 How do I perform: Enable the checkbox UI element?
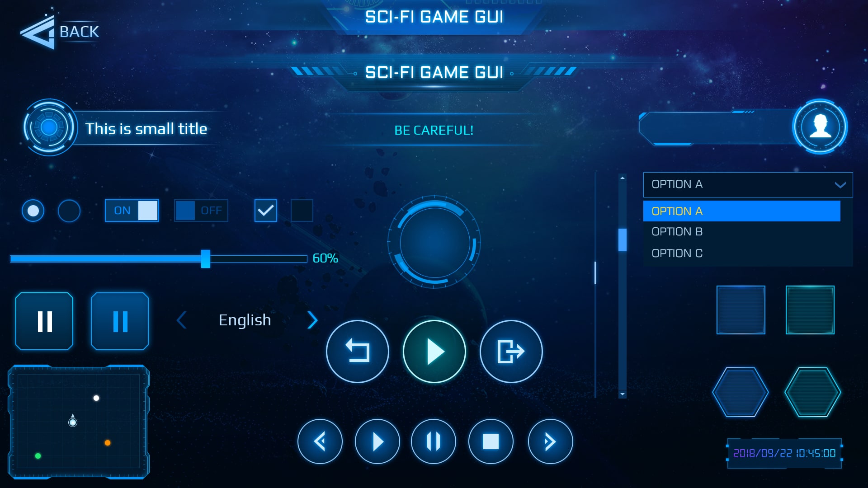click(302, 210)
